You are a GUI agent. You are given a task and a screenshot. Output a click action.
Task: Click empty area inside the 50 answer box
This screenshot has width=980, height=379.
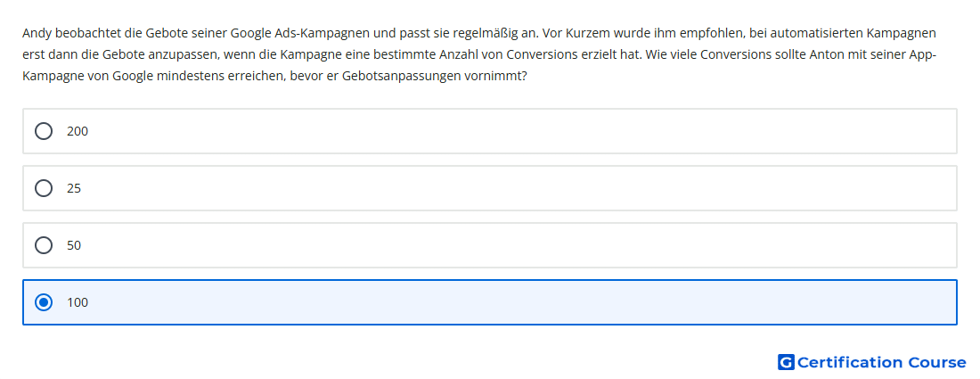[500, 245]
